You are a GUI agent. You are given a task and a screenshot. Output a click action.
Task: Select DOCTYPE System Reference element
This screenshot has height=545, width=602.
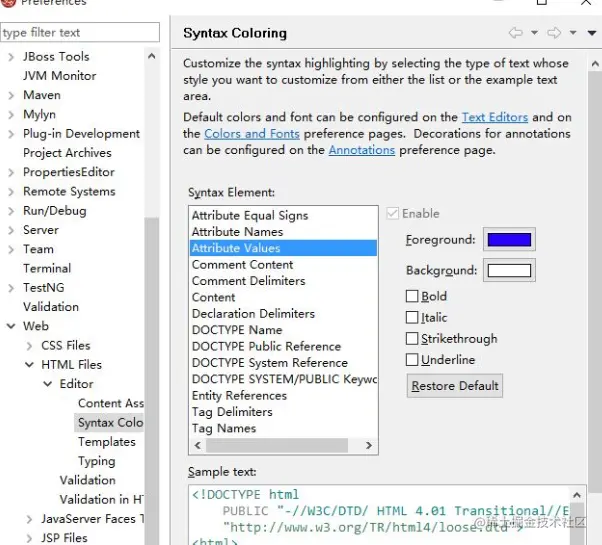click(283, 363)
